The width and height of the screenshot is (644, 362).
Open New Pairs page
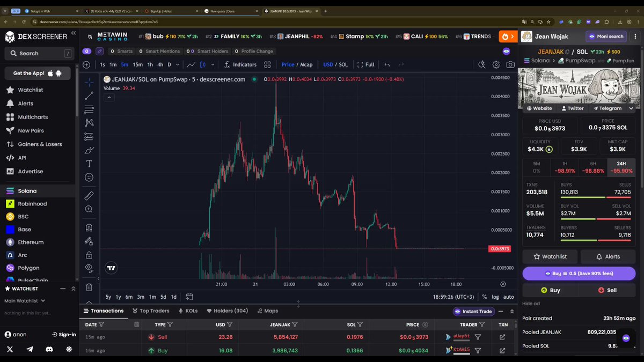[x=25, y=130]
